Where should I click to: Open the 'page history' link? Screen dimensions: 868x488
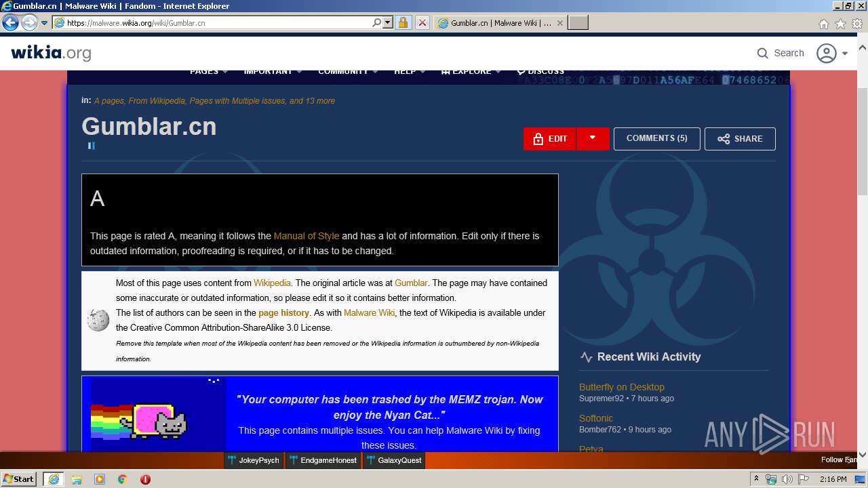pos(283,312)
